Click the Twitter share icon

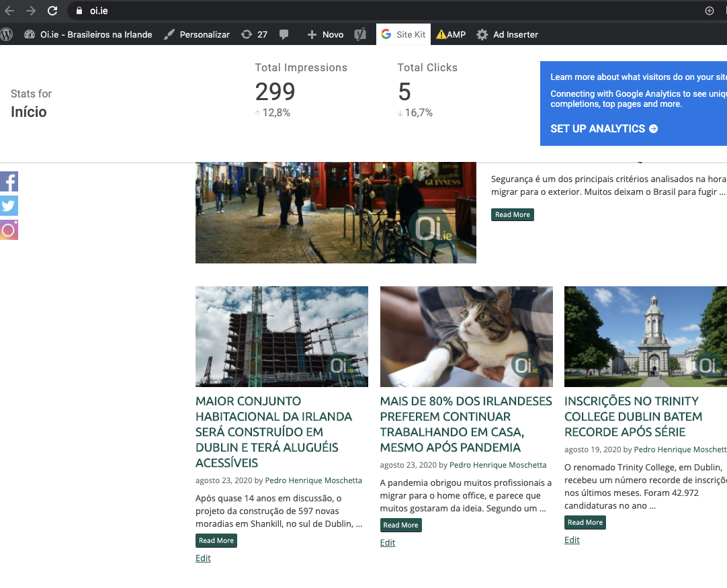coord(9,206)
